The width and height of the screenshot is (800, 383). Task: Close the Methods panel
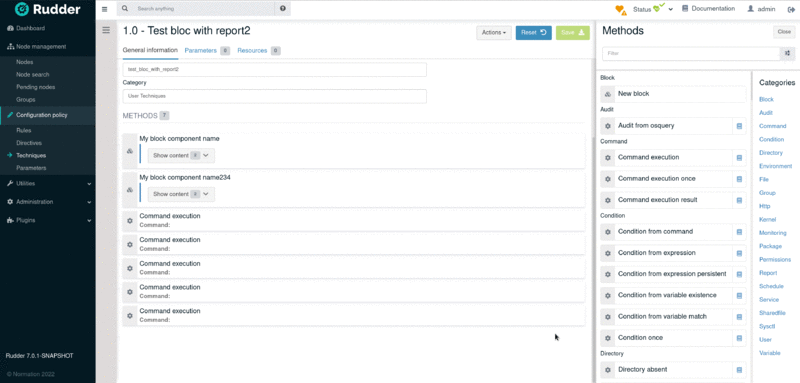click(x=784, y=32)
